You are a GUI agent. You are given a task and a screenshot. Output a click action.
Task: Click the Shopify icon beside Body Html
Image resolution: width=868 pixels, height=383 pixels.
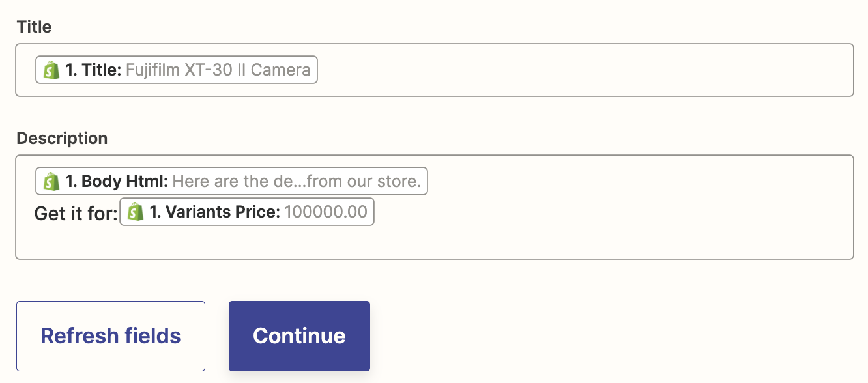click(x=51, y=181)
